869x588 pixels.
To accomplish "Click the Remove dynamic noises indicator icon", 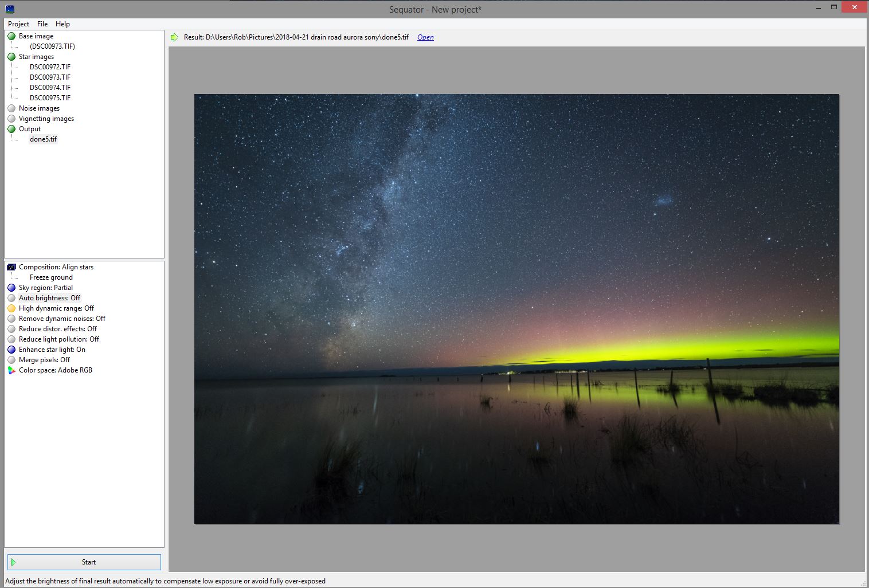I will click(11, 319).
